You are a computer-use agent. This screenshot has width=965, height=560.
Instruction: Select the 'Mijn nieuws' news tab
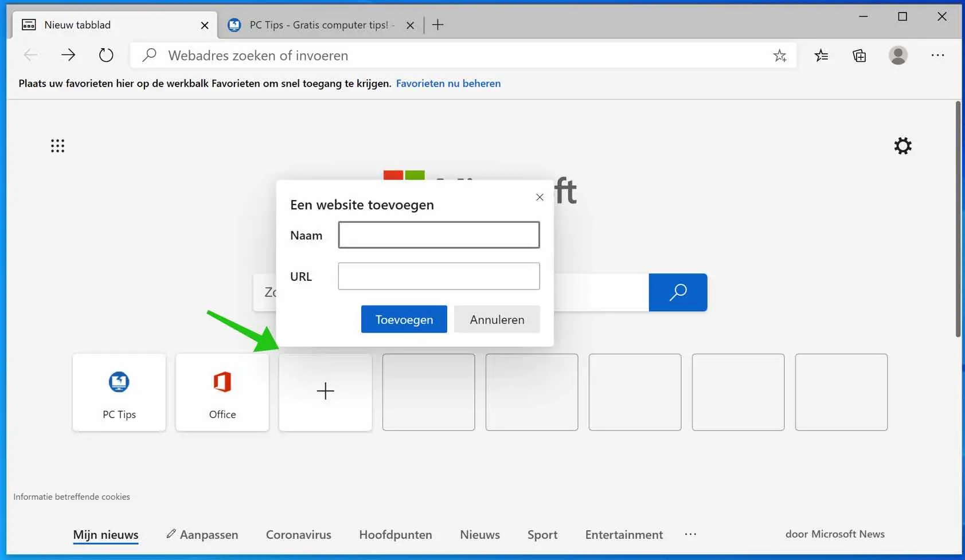click(106, 534)
